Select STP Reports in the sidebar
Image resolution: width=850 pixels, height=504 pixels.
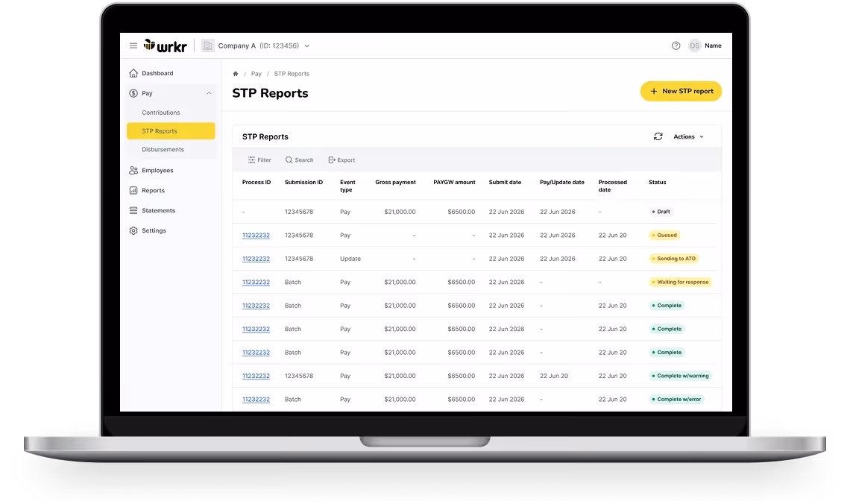point(171,131)
